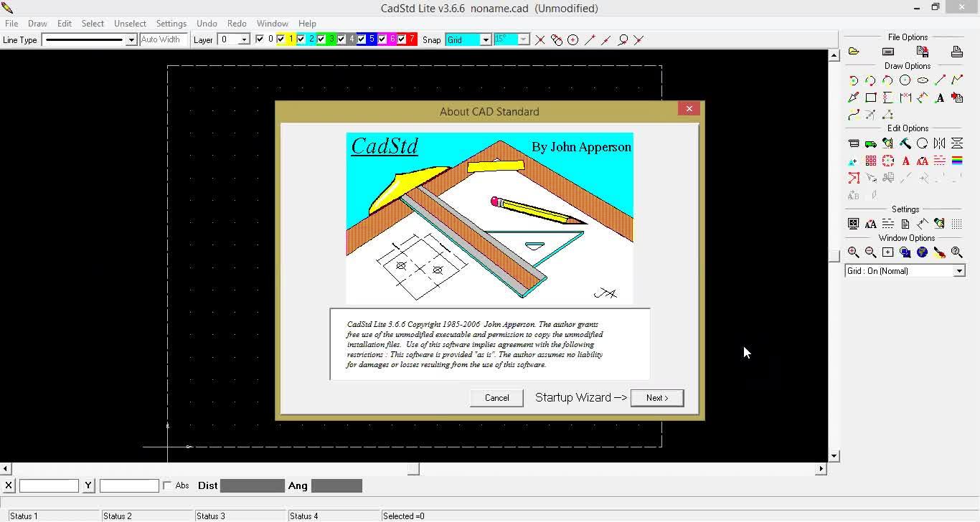Toggle the yellow layer 1 checkbox
Screen dimensions: 980x522
coord(281,39)
